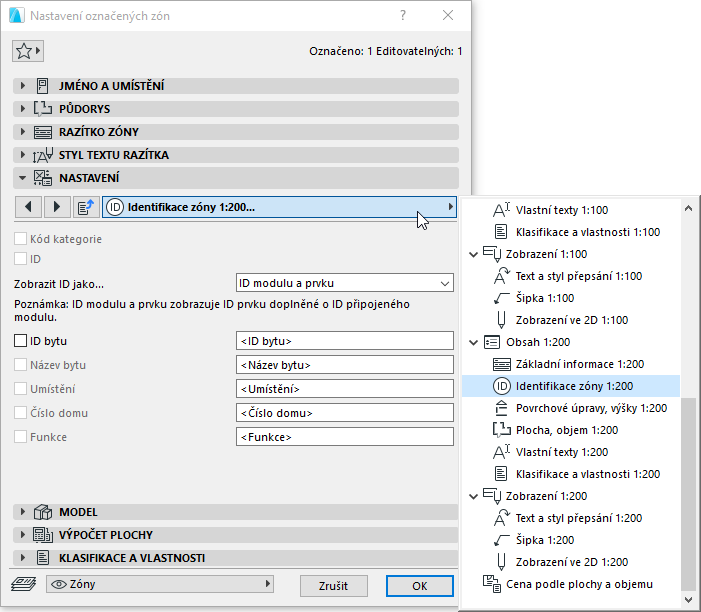Viewport: 701px width, 612px height.
Task: Click the Jméno a umístění panel icon
Action: (x=42, y=86)
